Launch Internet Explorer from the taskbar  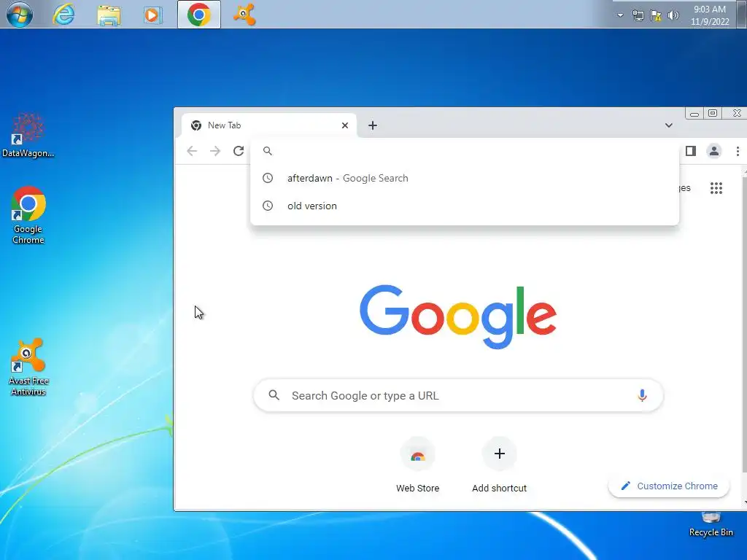click(x=64, y=15)
